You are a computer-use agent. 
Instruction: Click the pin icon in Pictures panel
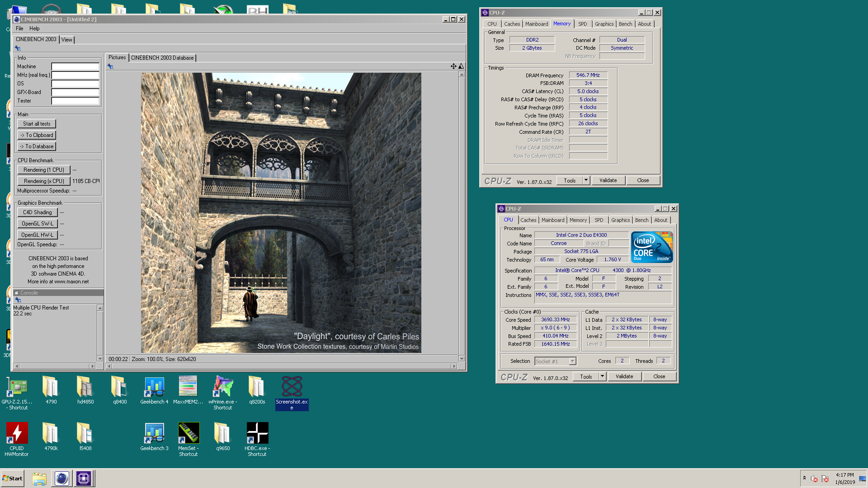(x=110, y=66)
